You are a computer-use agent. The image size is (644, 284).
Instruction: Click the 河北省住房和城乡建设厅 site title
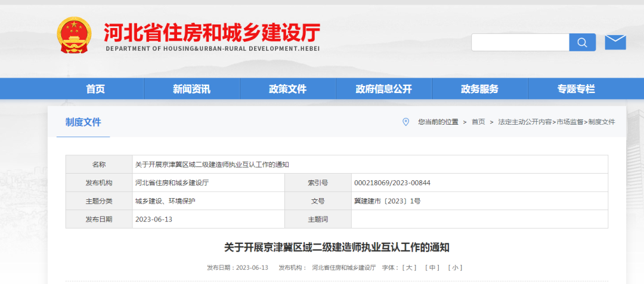tap(212, 32)
